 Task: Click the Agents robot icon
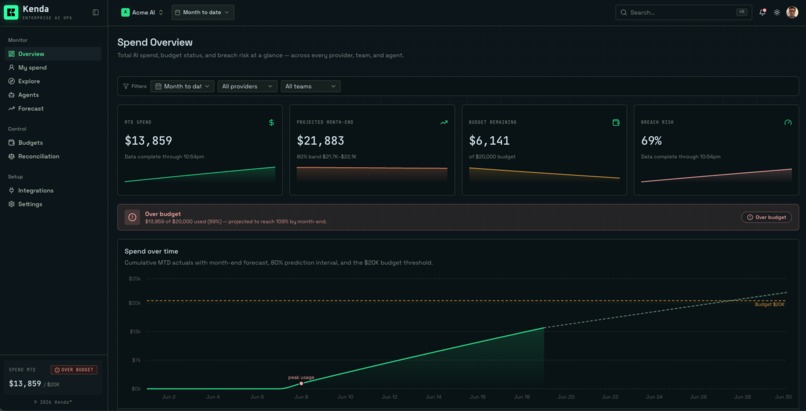coord(11,95)
